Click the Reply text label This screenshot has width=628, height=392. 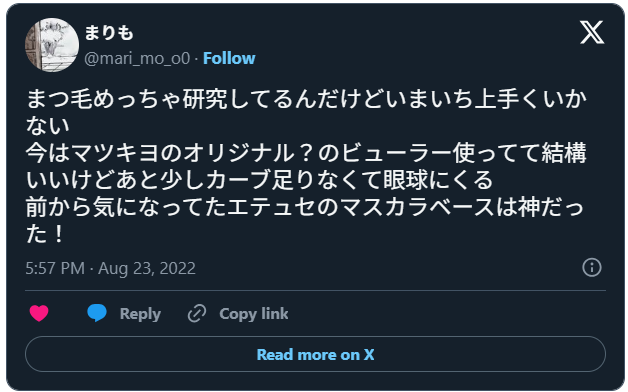click(x=140, y=314)
